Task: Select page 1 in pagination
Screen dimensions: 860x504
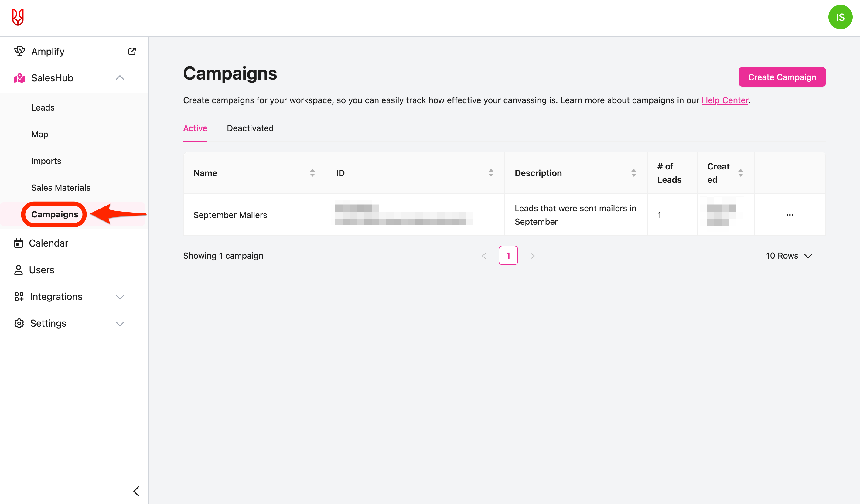Action: (x=508, y=256)
